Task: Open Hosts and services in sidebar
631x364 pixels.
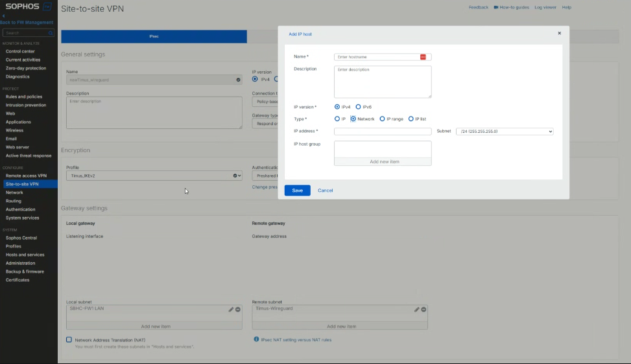Action: pyautogui.click(x=25, y=255)
